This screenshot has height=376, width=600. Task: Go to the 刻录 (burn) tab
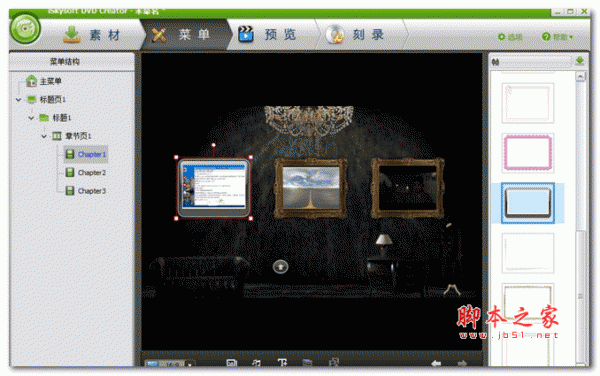point(356,35)
